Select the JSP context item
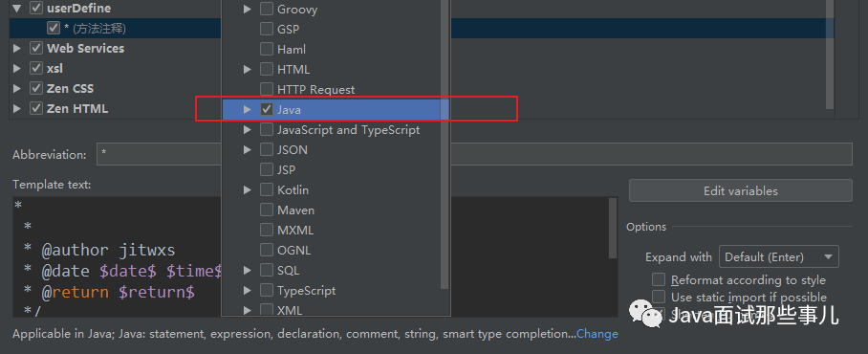This screenshot has width=868, height=354. click(x=286, y=170)
